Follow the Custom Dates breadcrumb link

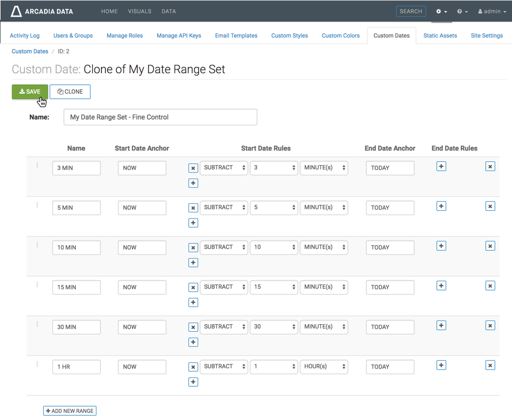pyautogui.click(x=30, y=52)
